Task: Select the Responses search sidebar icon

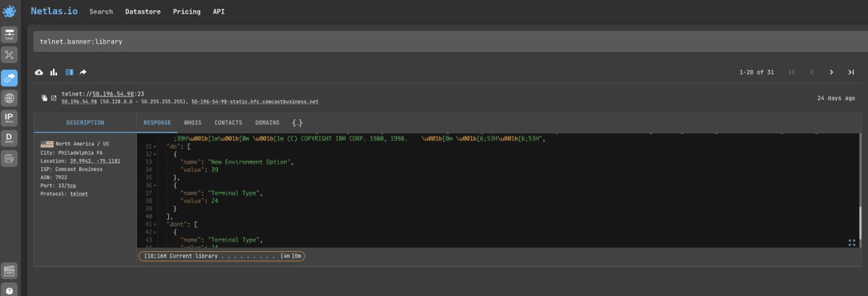Action: [9, 77]
